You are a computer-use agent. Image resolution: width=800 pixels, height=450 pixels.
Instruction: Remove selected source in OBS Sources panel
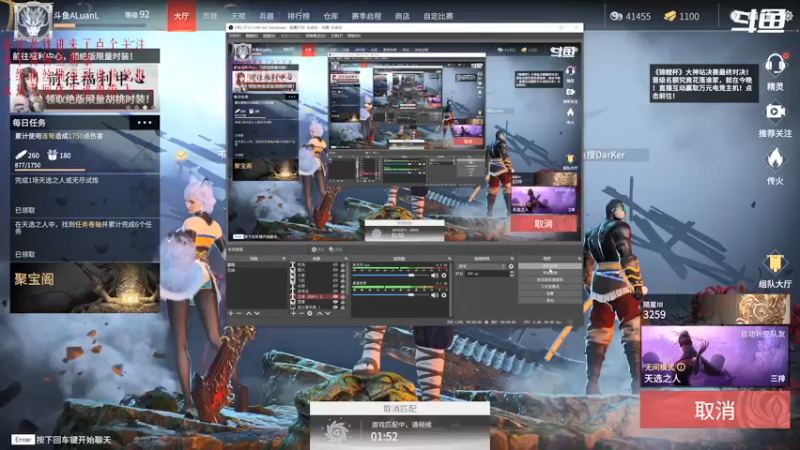[x=301, y=313]
